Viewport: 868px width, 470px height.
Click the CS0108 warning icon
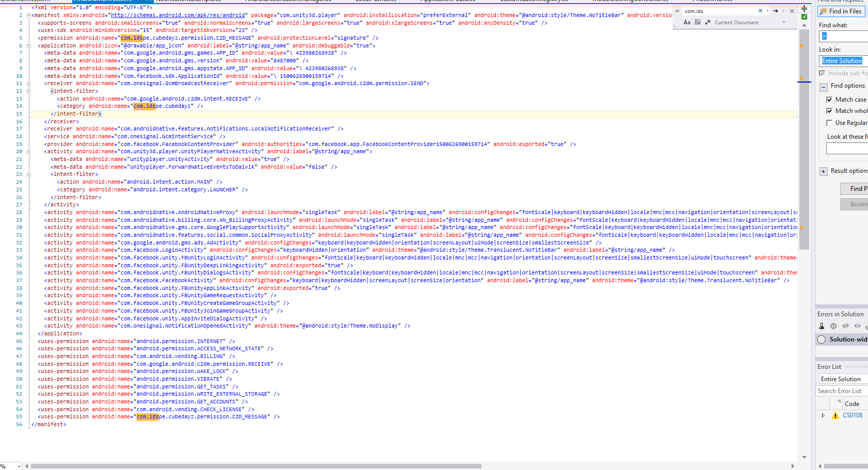[835, 415]
